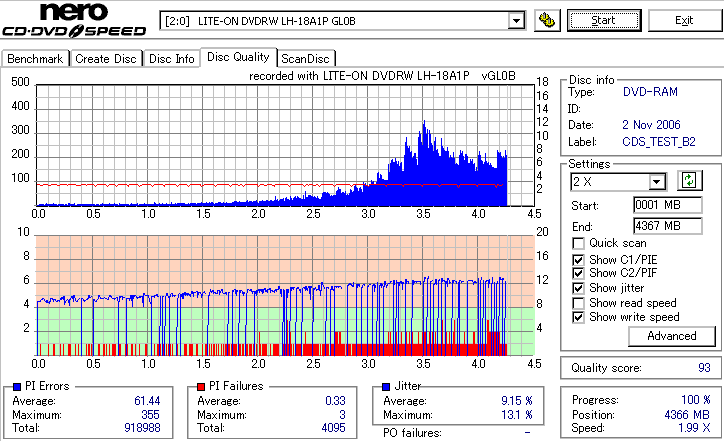The image size is (724, 441).
Task: Click the PI Failures and jitter graph
Action: pyautogui.click(x=285, y=296)
